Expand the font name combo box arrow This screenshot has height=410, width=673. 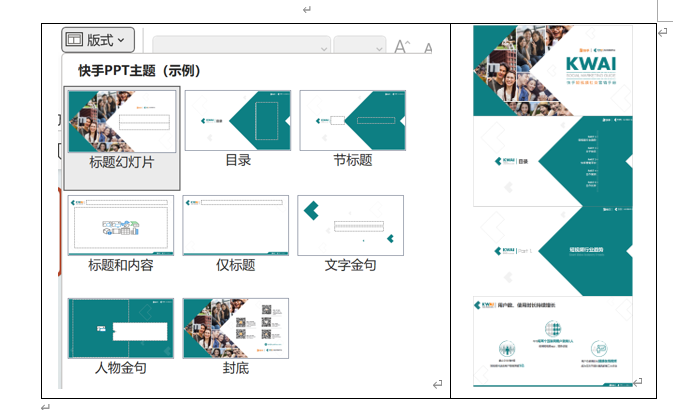click(x=324, y=49)
